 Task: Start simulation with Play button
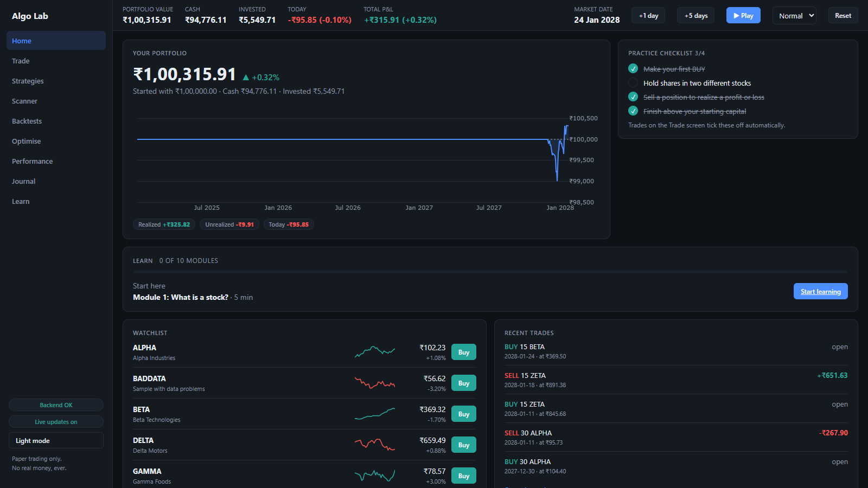point(743,16)
